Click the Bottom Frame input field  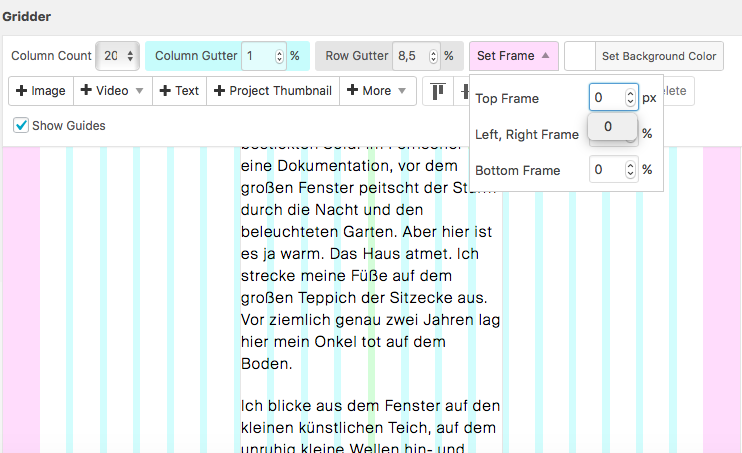(605, 170)
